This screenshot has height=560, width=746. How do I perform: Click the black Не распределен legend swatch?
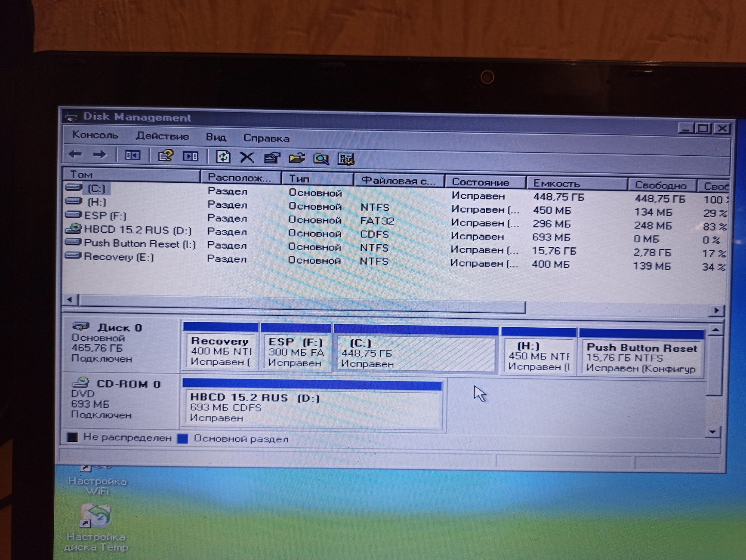(72, 437)
